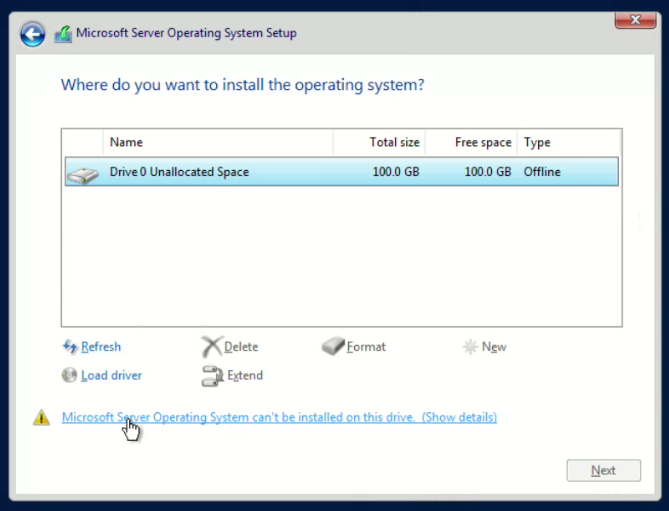This screenshot has width=669, height=511.
Task: Click the Extend partition icon
Action: coord(211,376)
